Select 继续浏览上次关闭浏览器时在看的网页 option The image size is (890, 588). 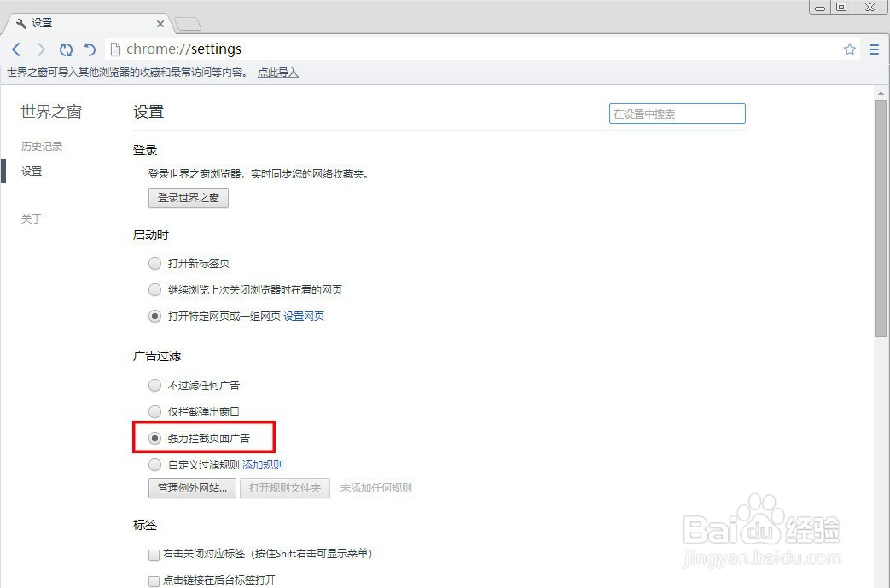tap(154, 290)
